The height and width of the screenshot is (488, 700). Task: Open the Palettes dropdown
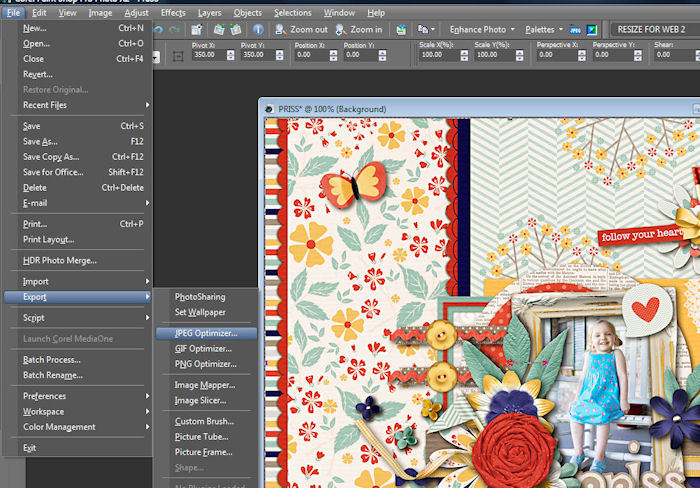point(544,29)
